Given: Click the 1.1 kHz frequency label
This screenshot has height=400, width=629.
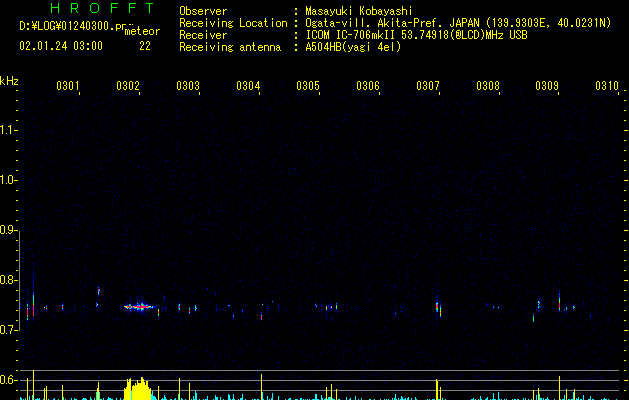Looking at the screenshot, I should 8,130.
